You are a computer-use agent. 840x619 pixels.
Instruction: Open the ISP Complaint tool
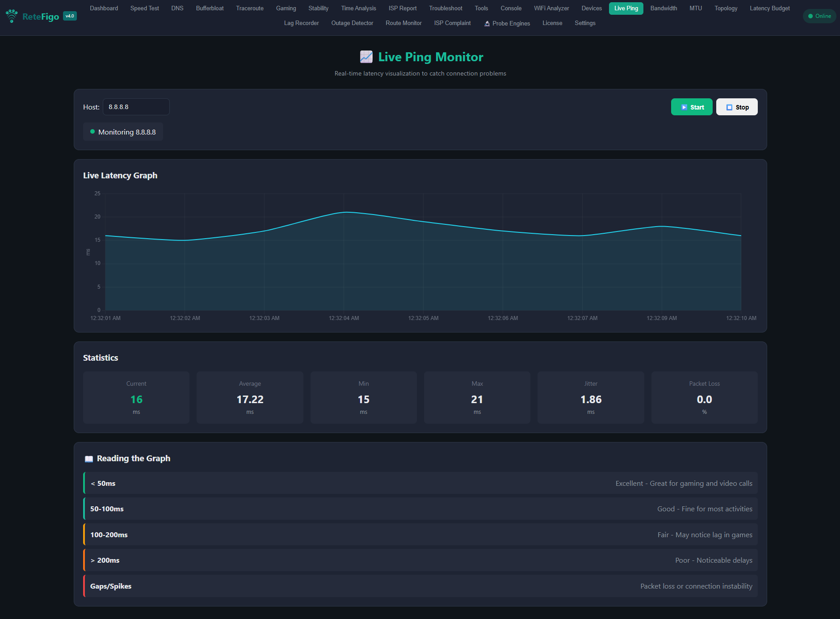[x=452, y=23]
